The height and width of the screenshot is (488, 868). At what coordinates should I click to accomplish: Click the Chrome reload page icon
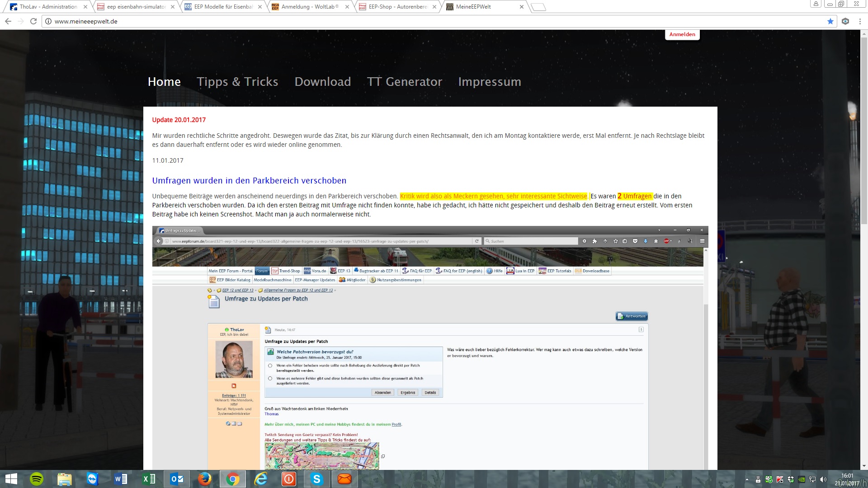point(33,21)
